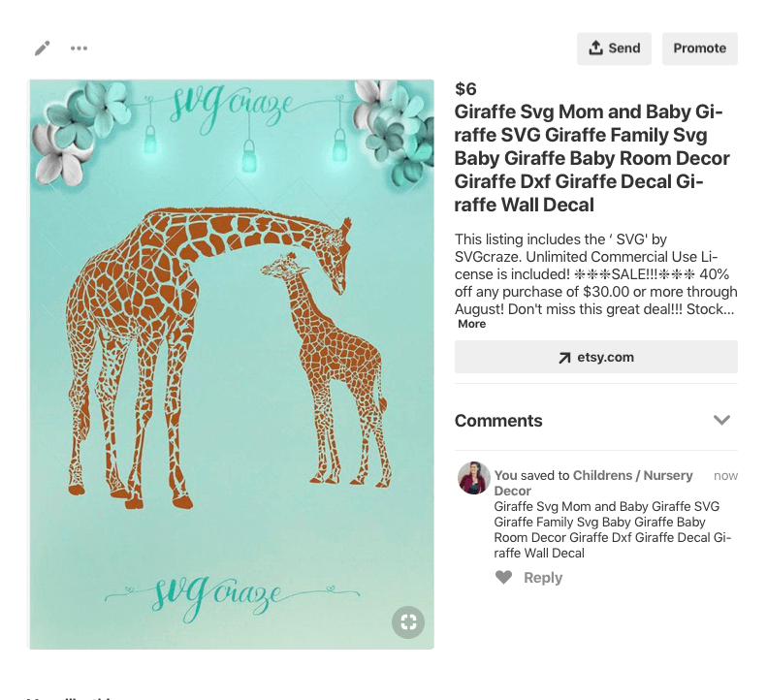Viewport: 767px width, 700px height.
Task: Click the pencil edit pin icon
Action: pos(42,48)
